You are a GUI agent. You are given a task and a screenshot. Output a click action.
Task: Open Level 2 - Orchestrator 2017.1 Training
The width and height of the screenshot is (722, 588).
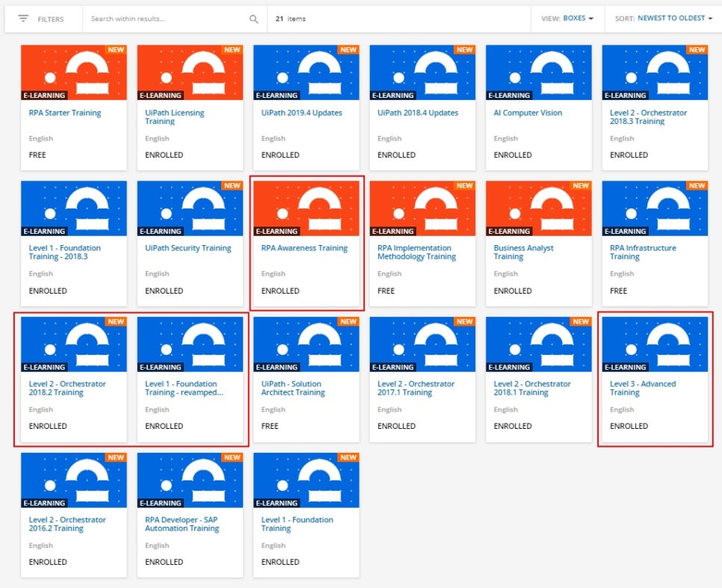(416, 389)
